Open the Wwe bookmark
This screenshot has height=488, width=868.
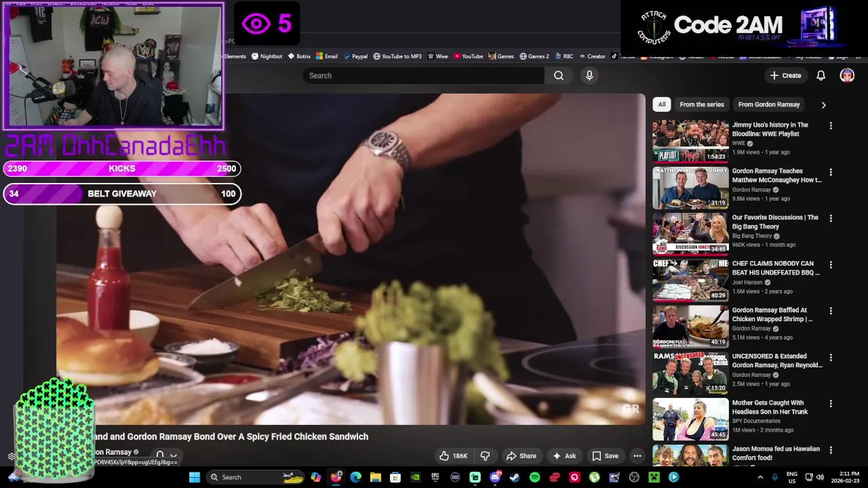(x=437, y=56)
